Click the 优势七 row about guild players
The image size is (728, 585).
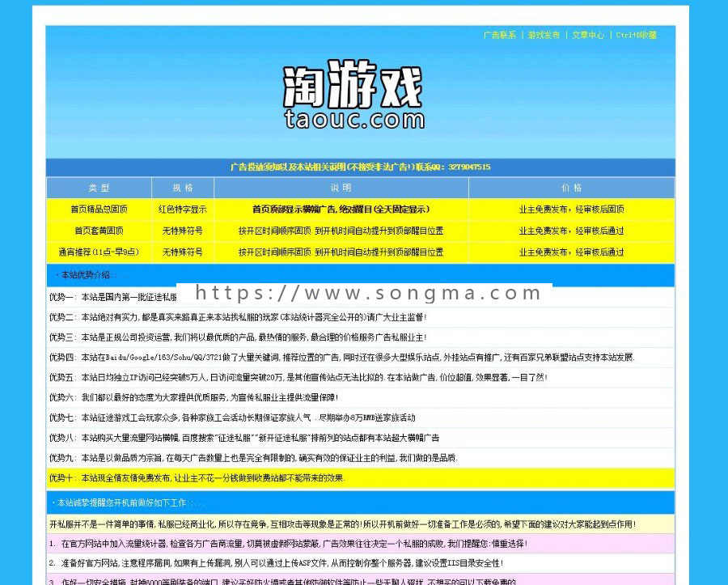point(360,418)
